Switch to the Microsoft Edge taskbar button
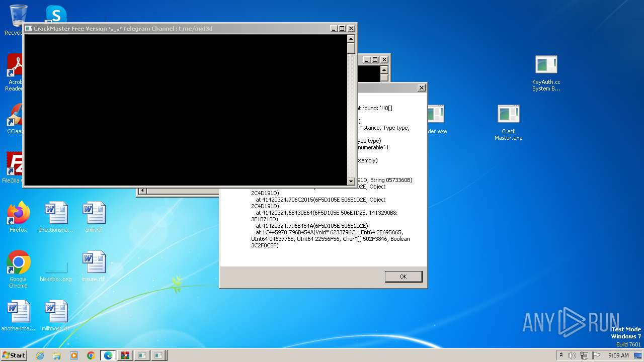Image resolution: width=644 pixels, height=362 pixels. [108, 355]
